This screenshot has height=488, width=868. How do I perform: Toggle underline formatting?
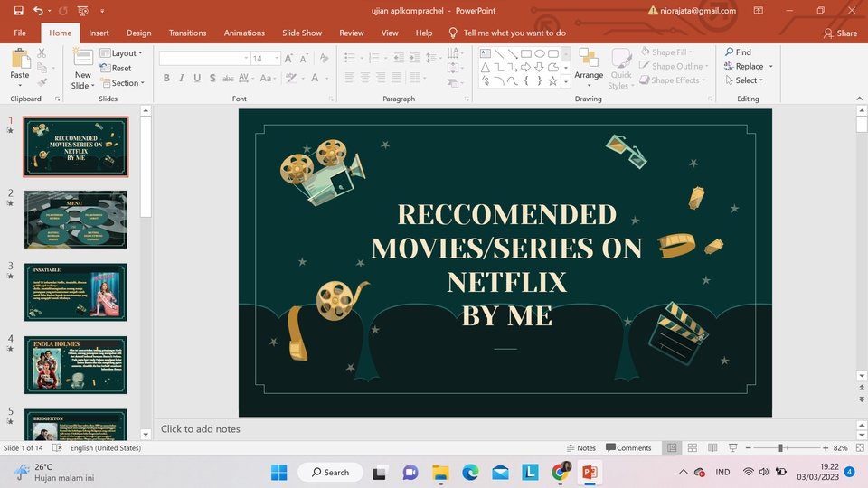point(197,78)
